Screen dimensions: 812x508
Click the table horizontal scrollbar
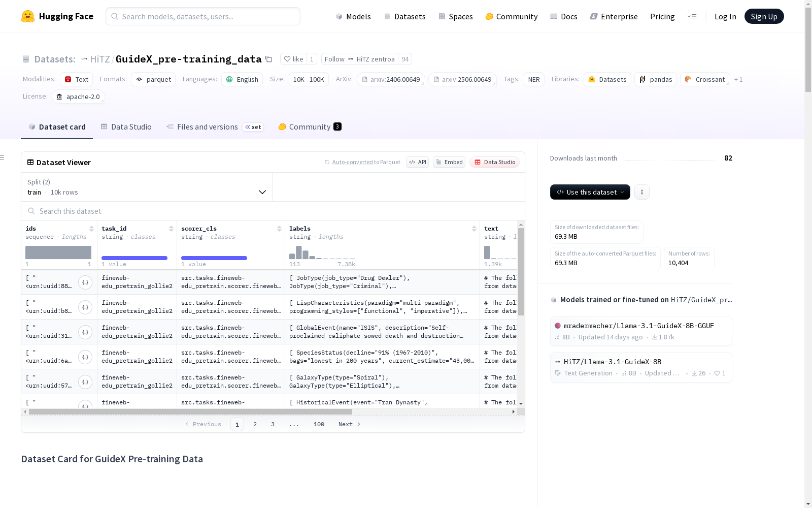click(190, 411)
